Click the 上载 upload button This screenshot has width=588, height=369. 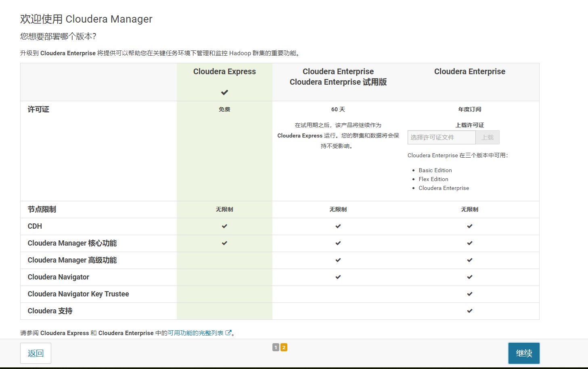[488, 137]
